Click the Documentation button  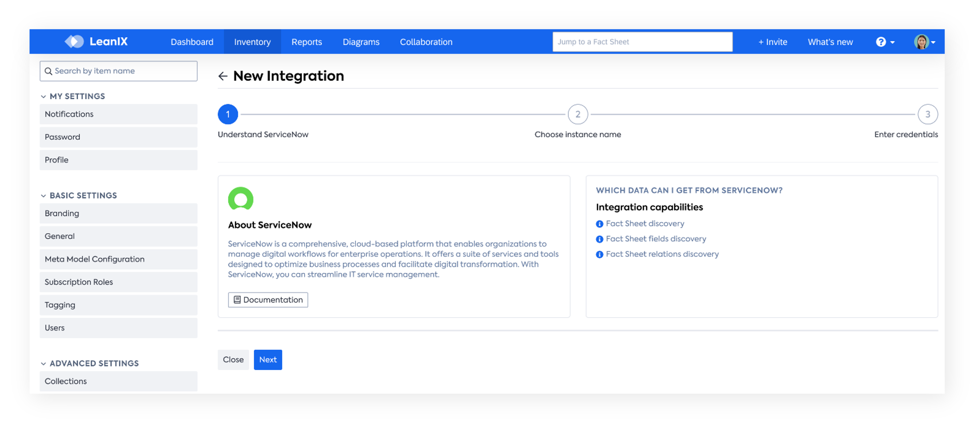(x=268, y=300)
